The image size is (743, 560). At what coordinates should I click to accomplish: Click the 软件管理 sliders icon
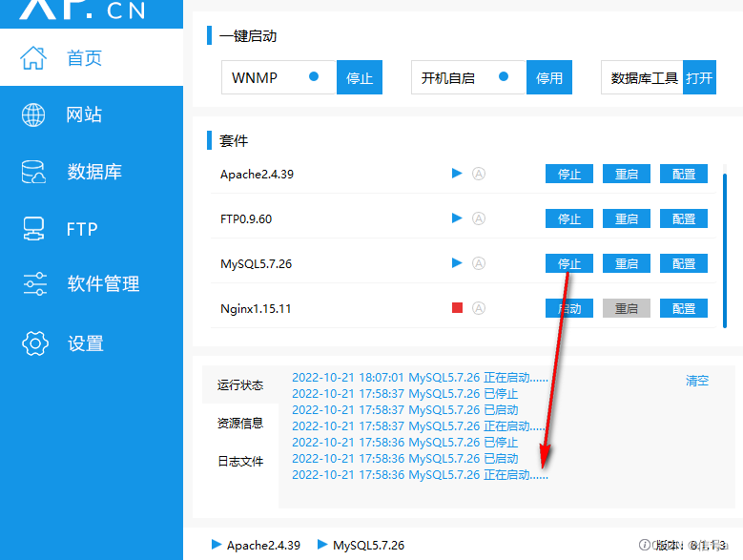pos(34,283)
